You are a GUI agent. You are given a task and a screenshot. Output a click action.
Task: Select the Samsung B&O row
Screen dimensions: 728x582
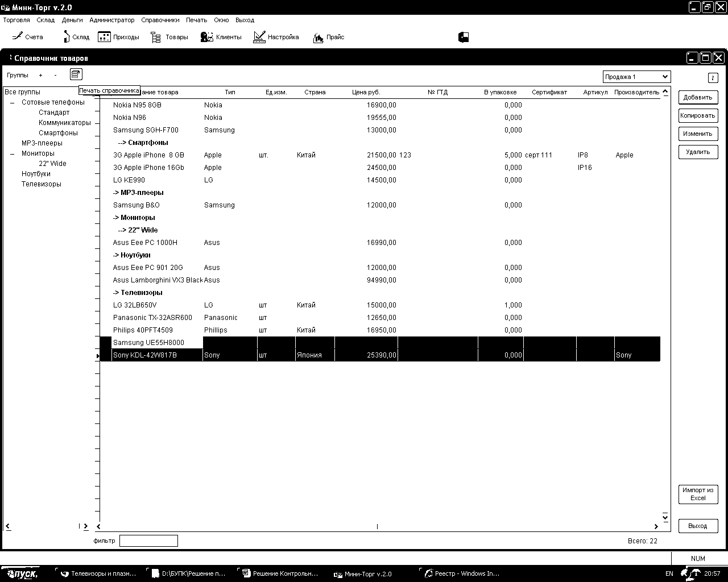tap(380, 205)
